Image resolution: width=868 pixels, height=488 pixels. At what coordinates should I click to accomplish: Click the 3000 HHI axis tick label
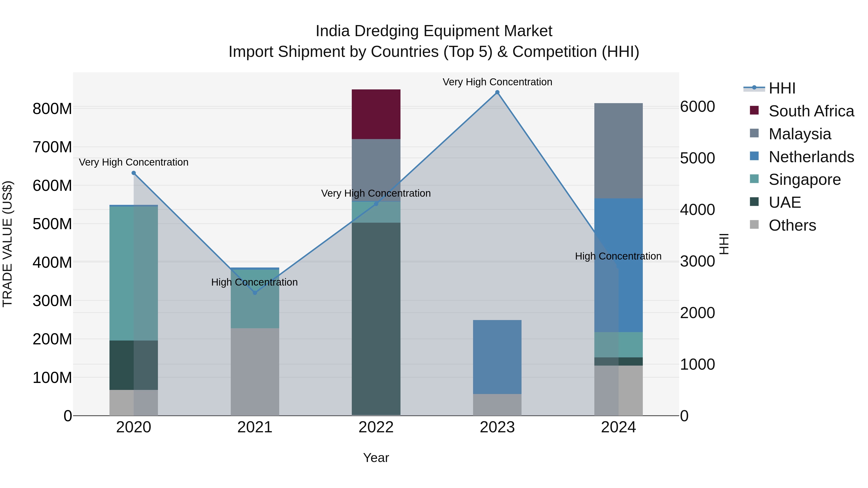(x=698, y=261)
